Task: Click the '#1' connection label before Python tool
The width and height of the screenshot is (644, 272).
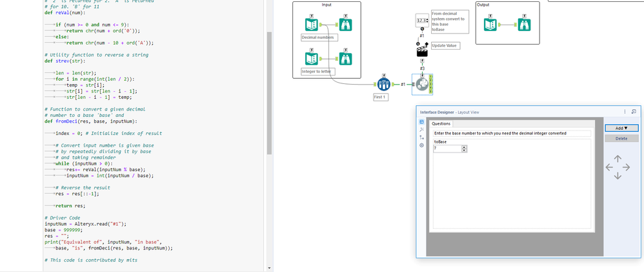Action: click(x=403, y=85)
